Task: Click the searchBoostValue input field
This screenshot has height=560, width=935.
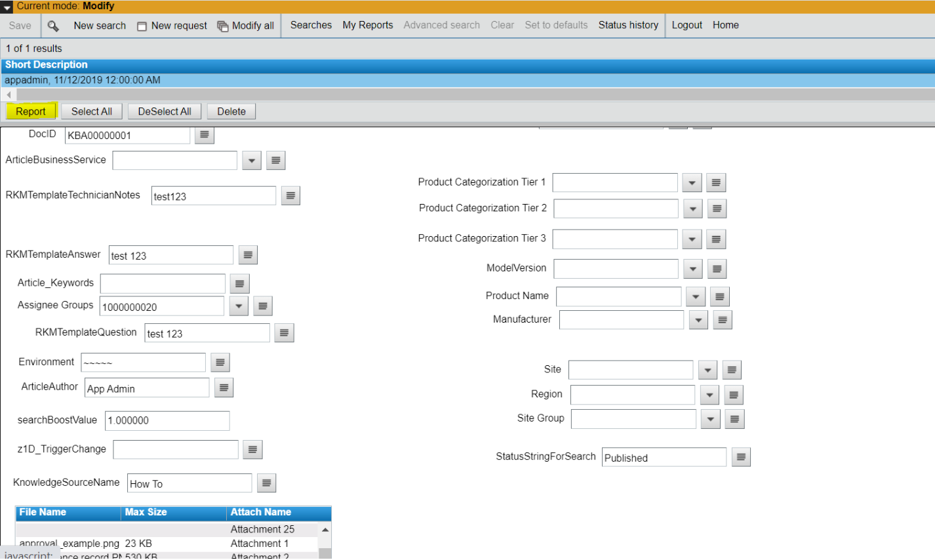Action: pos(167,420)
